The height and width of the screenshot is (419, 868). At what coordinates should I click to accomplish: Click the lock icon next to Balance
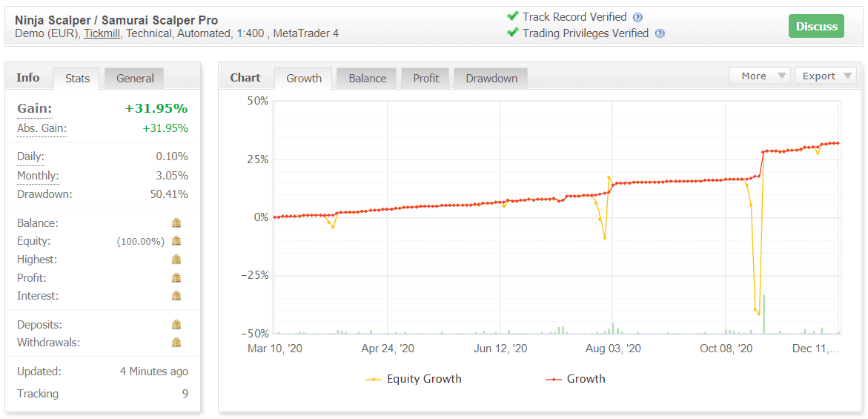[176, 223]
